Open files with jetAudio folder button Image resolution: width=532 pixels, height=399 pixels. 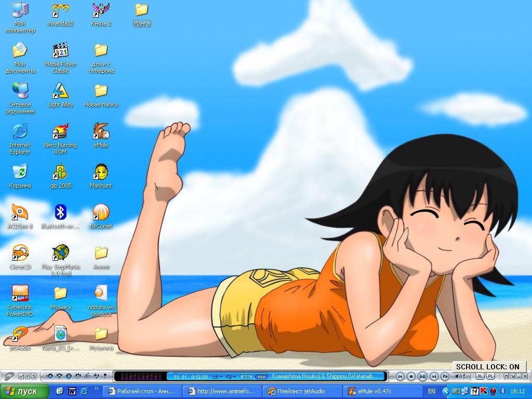tap(445, 376)
